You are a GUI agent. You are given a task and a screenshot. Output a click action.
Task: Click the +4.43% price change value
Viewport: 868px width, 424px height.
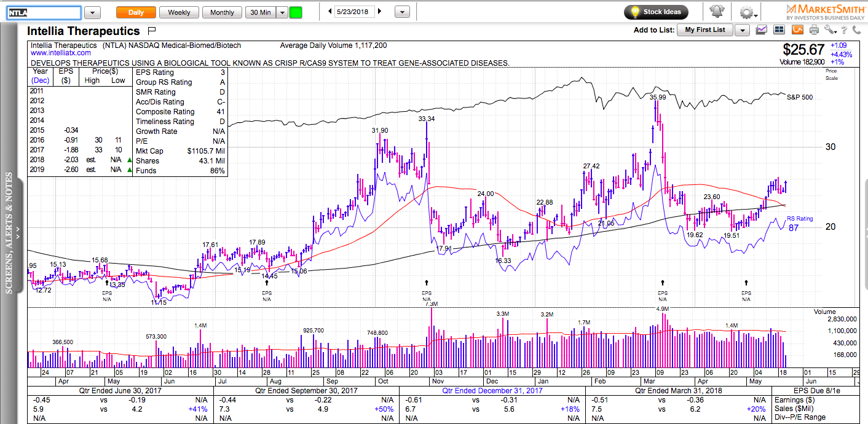pyautogui.click(x=842, y=54)
